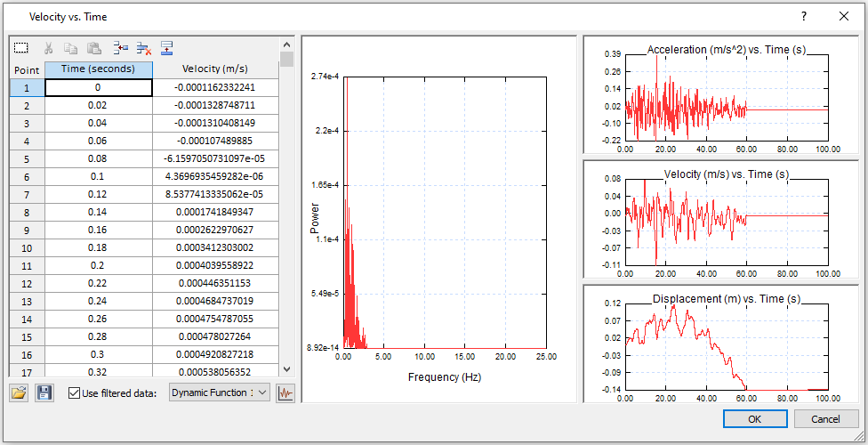Click the table scrollbar down arrow
The width and height of the screenshot is (868, 445).
point(286,368)
